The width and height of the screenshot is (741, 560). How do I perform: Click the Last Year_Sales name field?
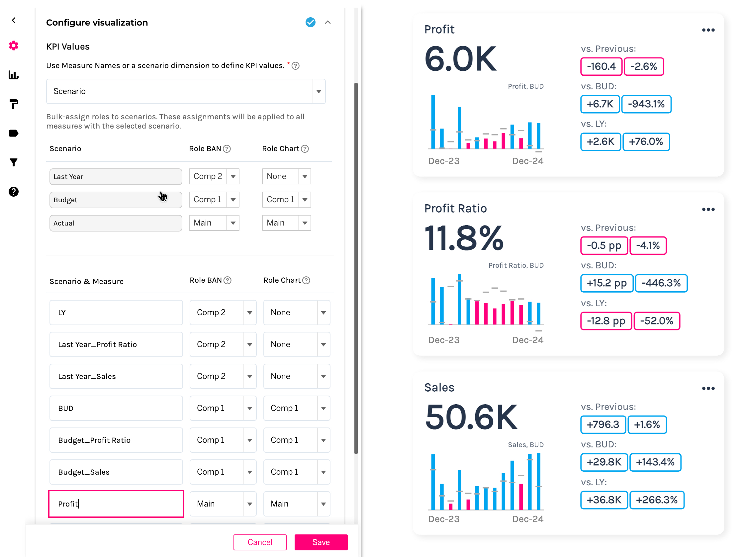[116, 376]
